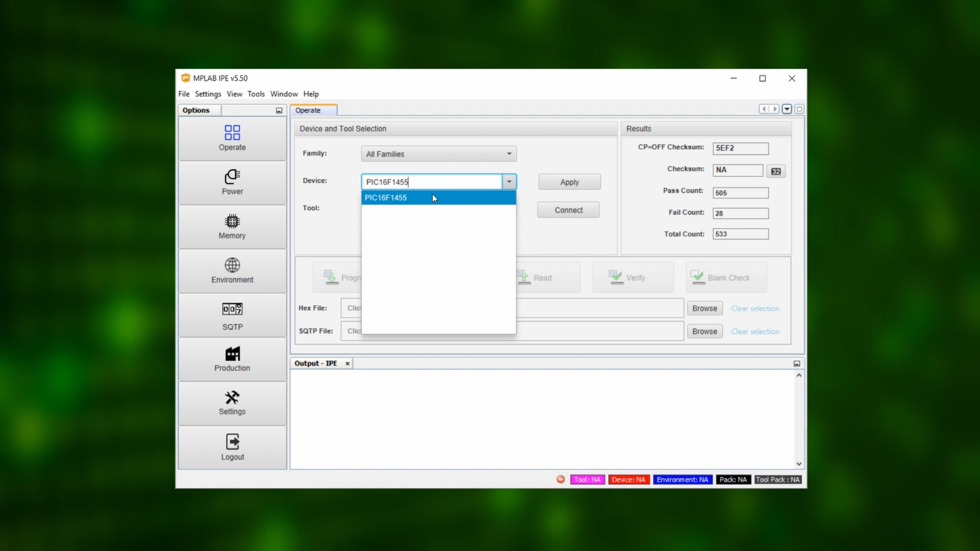Click the Logout icon
The width and height of the screenshot is (980, 551).
pos(232,442)
